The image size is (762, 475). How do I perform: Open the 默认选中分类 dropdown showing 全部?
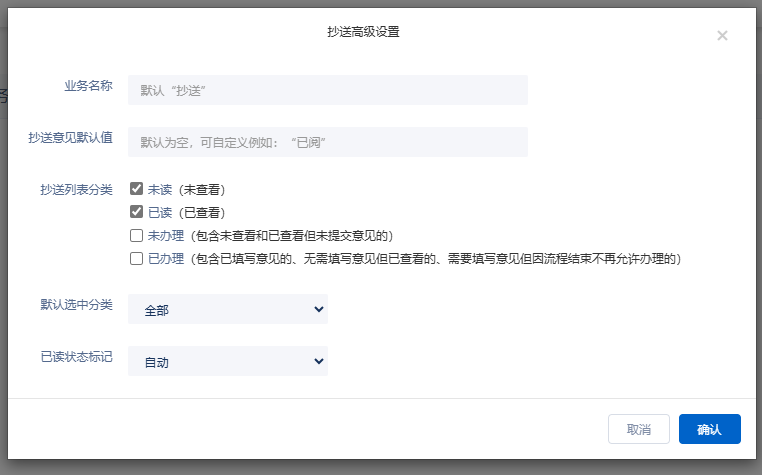228,310
